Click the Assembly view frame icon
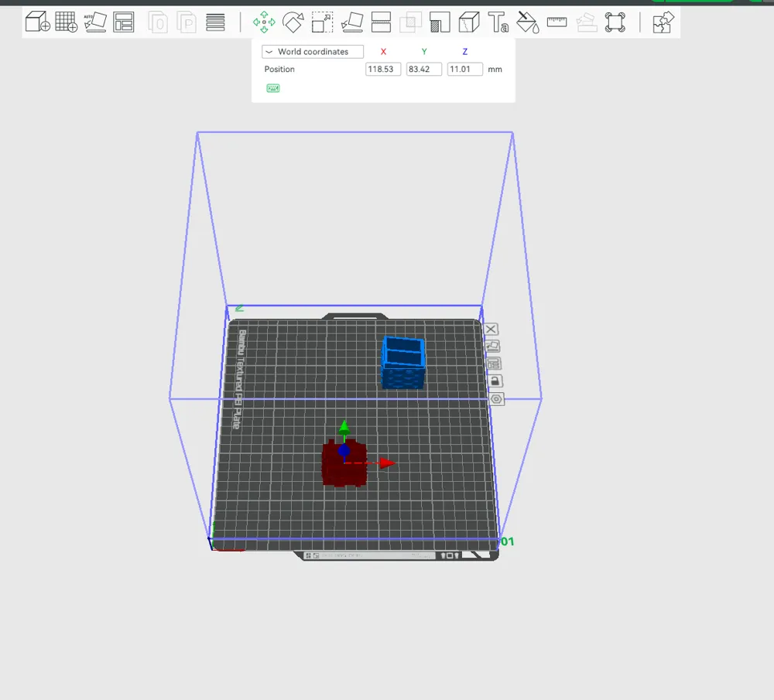The width and height of the screenshot is (774, 700). 615,22
